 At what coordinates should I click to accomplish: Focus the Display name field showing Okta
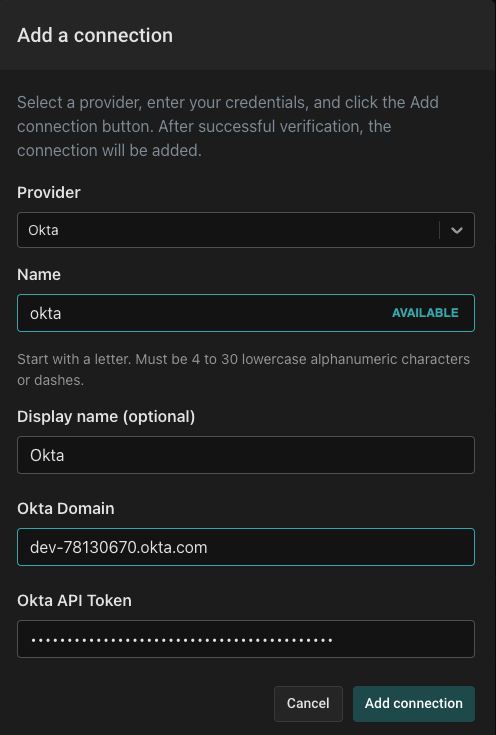coord(246,455)
